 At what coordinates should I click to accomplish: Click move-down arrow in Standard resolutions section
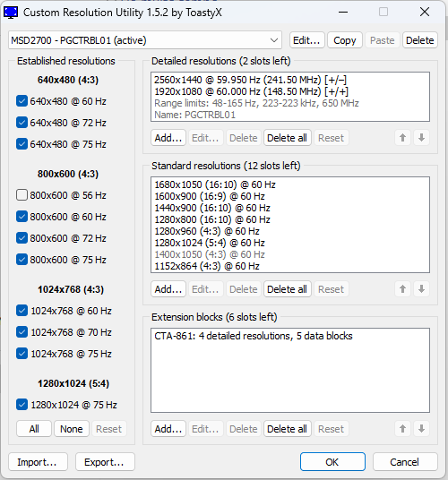pyautogui.click(x=421, y=289)
